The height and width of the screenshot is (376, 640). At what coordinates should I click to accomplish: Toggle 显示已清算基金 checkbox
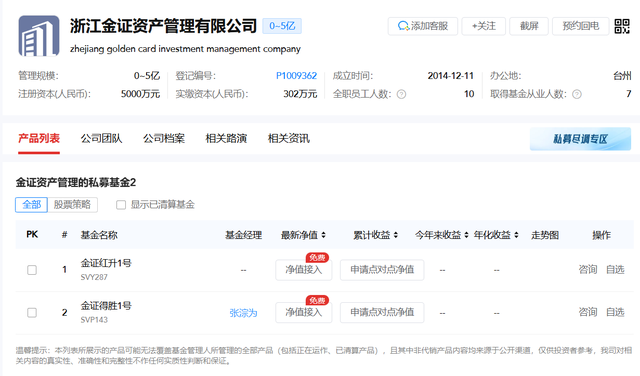coord(121,205)
